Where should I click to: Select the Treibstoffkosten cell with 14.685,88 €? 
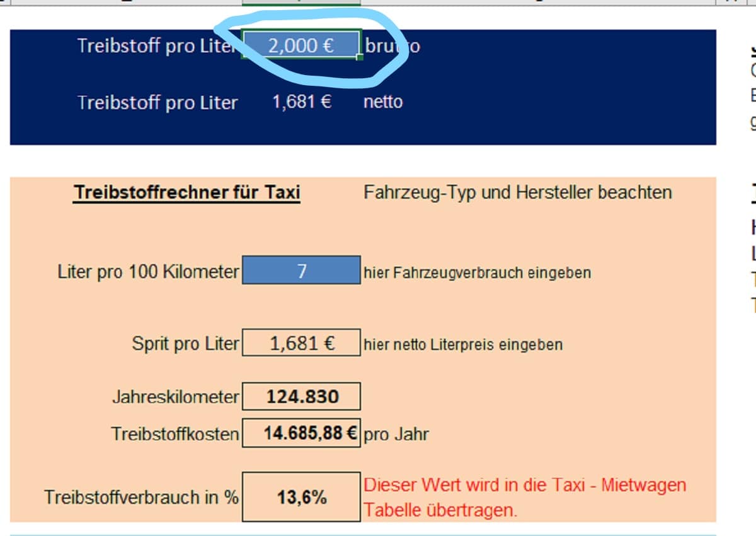point(301,433)
